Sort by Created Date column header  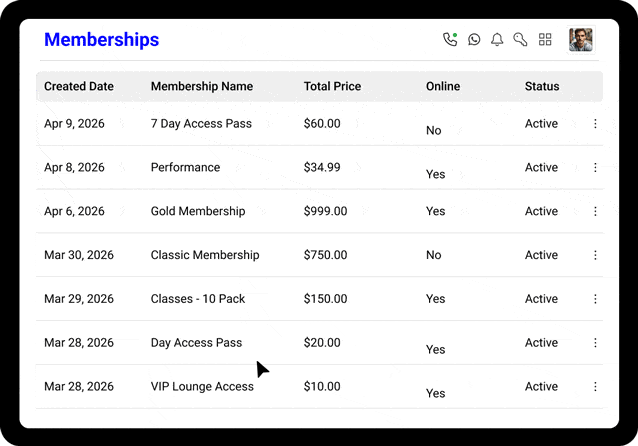click(79, 87)
